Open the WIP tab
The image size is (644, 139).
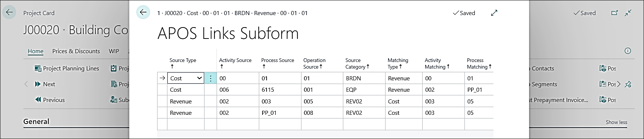[114, 51]
